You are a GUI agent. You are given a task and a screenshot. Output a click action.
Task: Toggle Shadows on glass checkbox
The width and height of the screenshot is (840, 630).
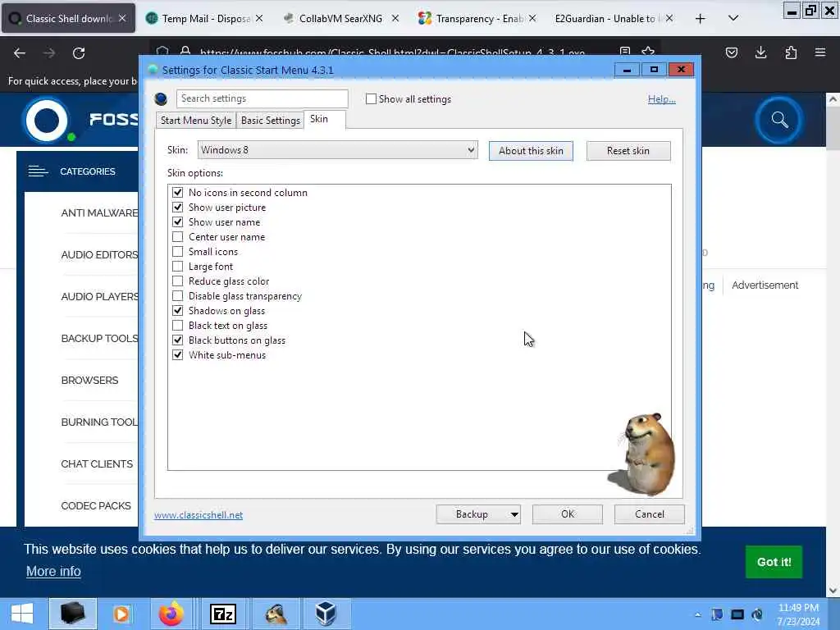tap(177, 311)
